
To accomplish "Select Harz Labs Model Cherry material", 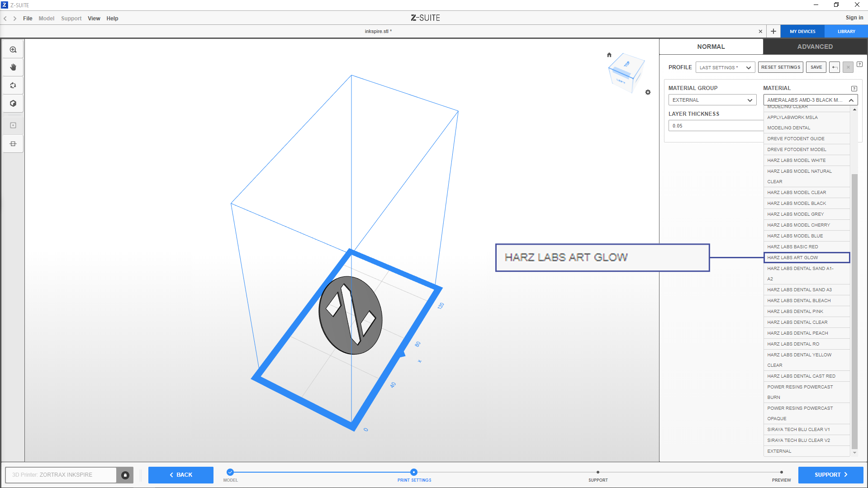I will [x=798, y=225].
